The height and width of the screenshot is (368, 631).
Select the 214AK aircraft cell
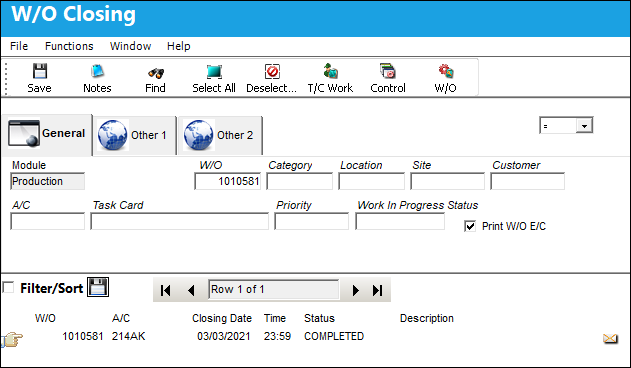[128, 336]
